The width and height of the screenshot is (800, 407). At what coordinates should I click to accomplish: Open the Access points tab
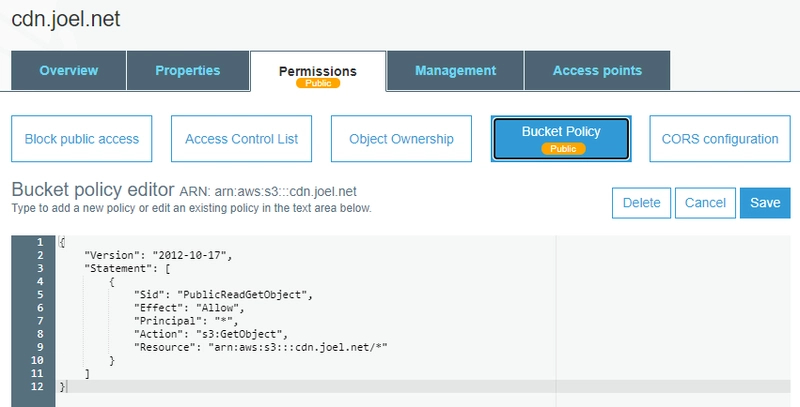coord(597,71)
